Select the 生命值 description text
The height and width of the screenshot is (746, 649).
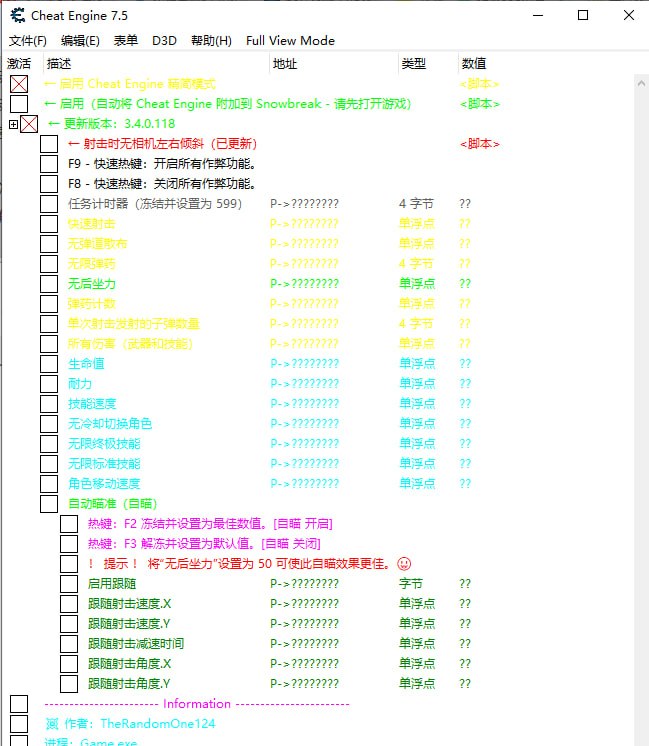coord(86,364)
